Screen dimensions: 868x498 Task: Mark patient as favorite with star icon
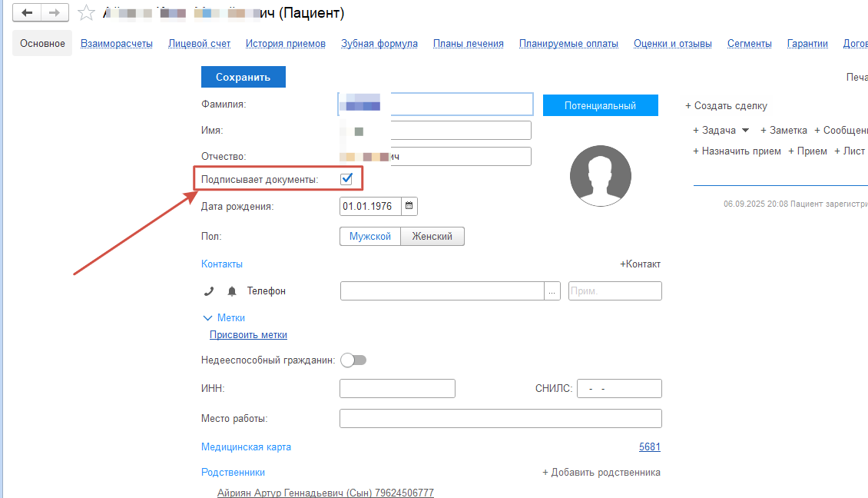pyautogui.click(x=86, y=13)
